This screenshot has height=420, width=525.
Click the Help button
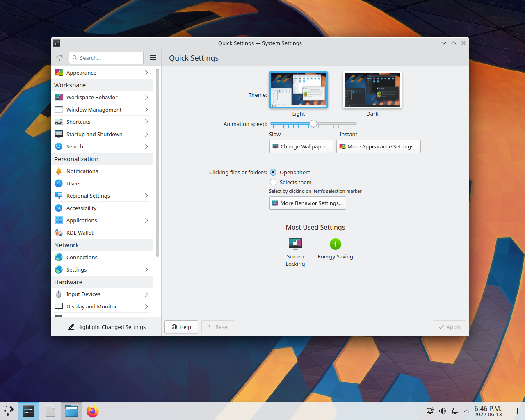pyautogui.click(x=181, y=327)
